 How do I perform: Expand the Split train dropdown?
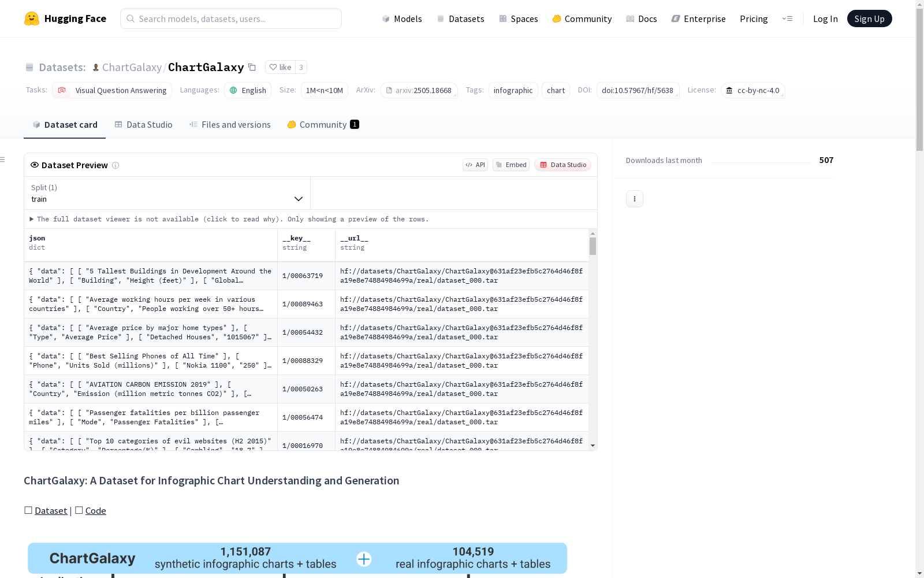167,193
